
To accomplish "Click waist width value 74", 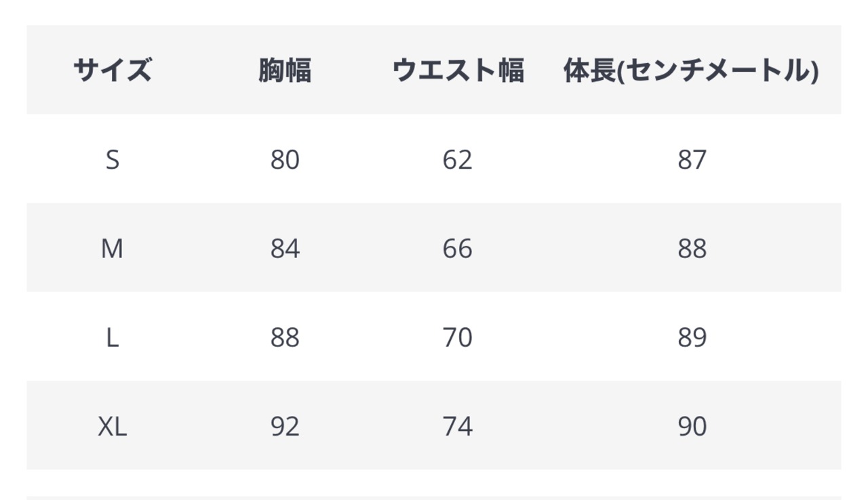I will pyautogui.click(x=458, y=426).
